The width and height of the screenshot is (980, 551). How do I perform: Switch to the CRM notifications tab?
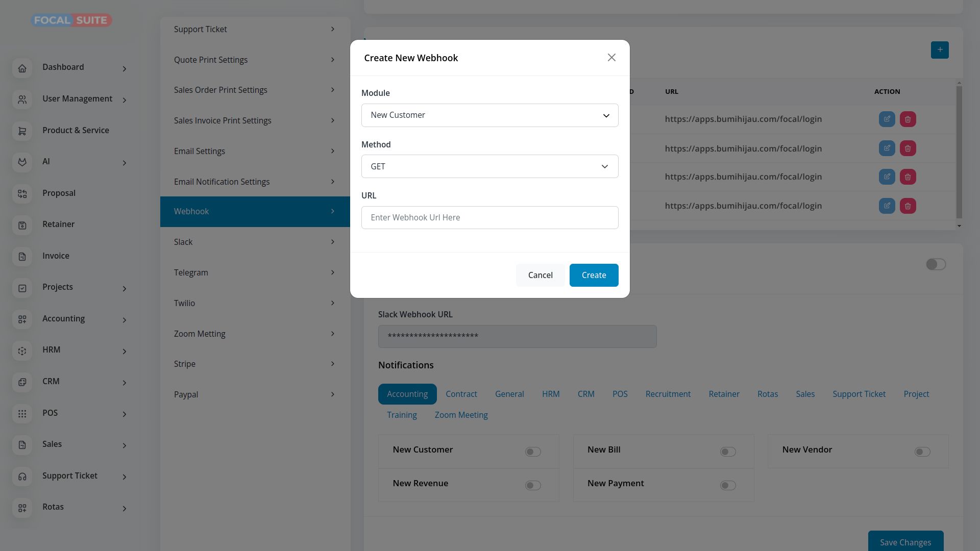(x=586, y=394)
